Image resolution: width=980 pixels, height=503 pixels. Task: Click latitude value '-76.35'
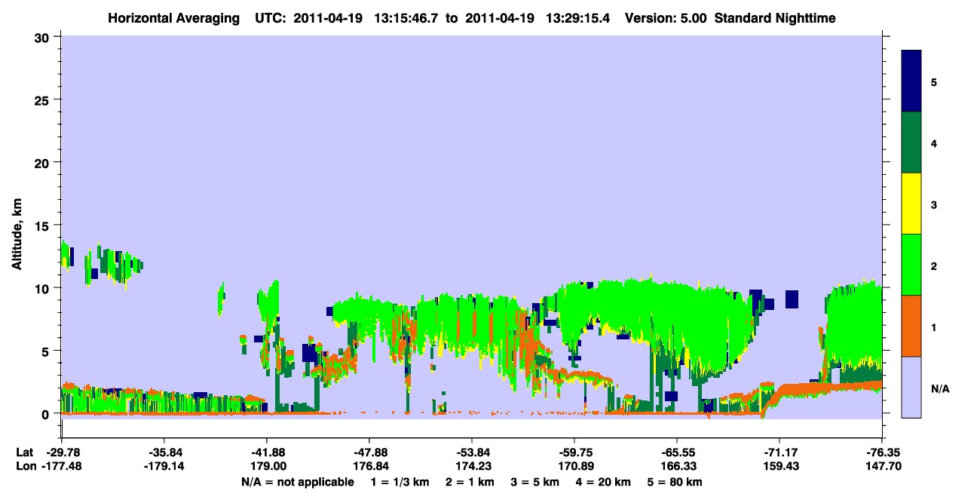882,452
